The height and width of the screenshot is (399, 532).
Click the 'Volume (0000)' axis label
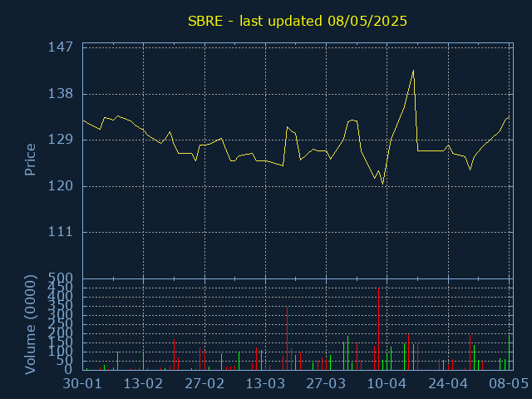point(30,325)
